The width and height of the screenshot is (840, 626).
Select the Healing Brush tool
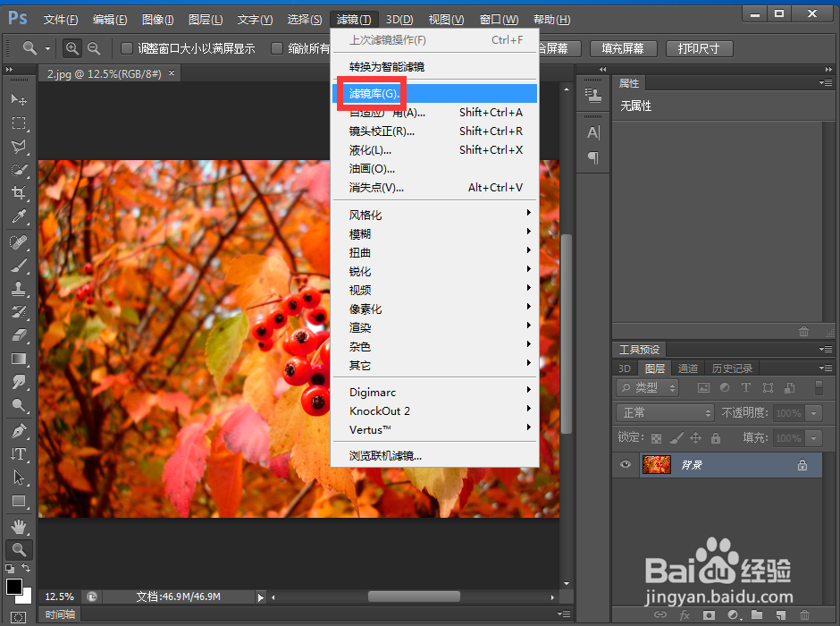[x=19, y=242]
